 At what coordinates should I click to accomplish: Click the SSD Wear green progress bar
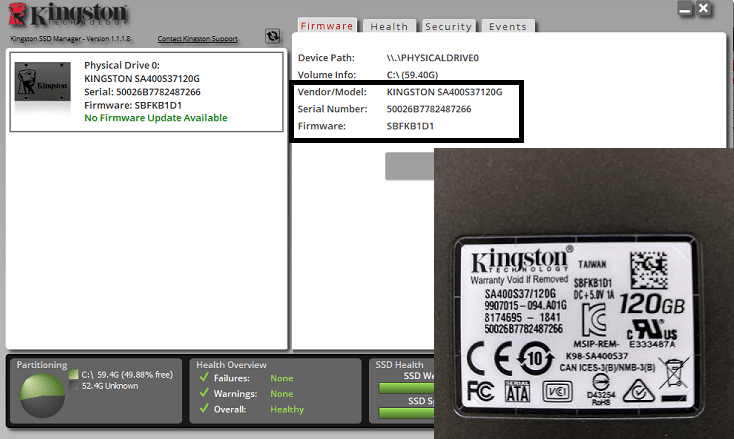pos(406,388)
